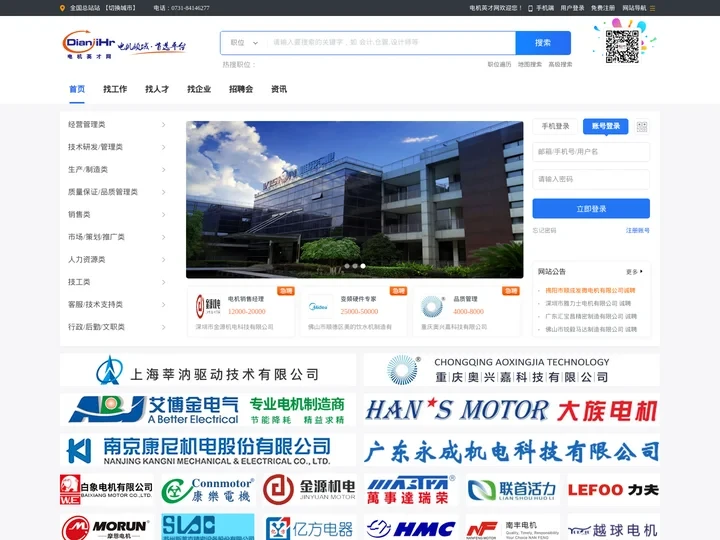Click the 注册账号 link
The height and width of the screenshot is (540, 720).
[637, 231]
